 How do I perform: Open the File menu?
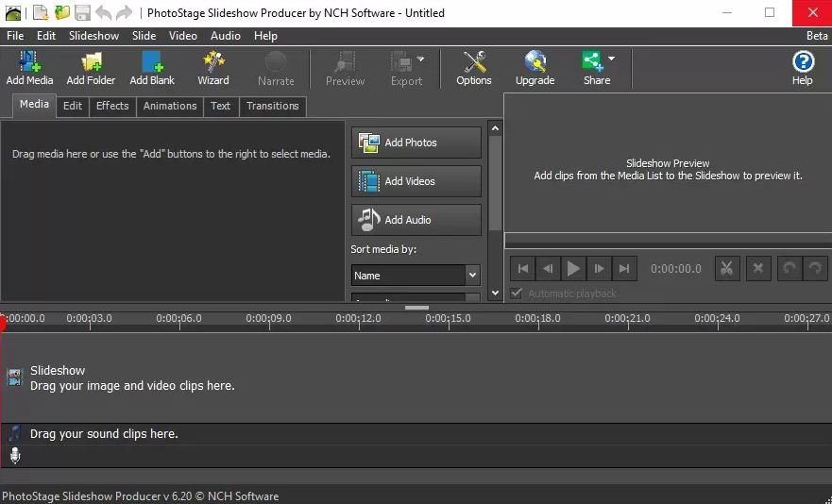[x=15, y=36]
